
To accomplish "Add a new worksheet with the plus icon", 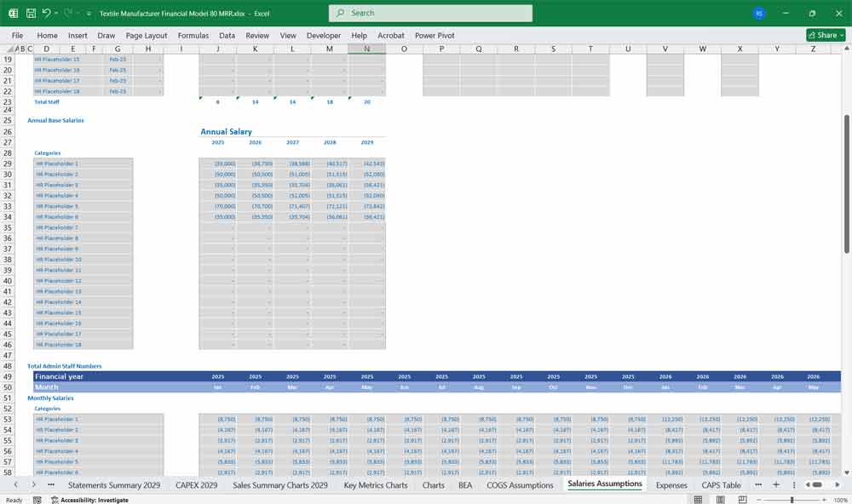I will [776, 484].
